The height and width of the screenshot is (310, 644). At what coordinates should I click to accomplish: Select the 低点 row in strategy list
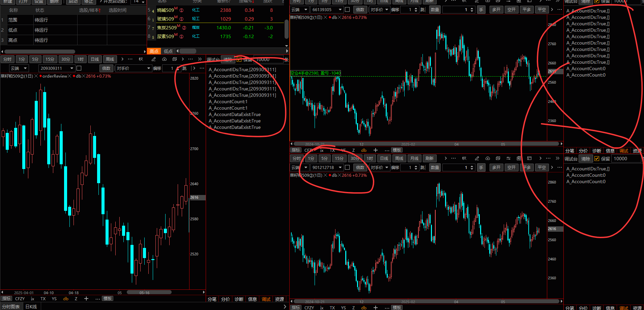click(x=73, y=30)
